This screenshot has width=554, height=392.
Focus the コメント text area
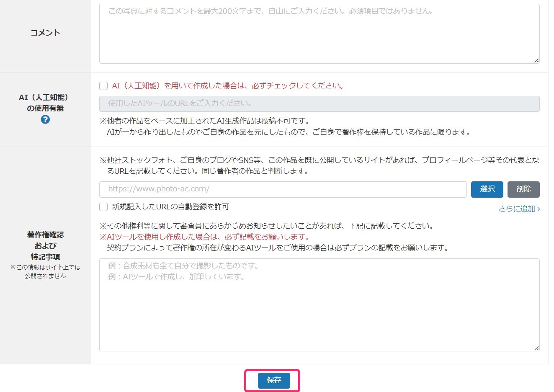[x=319, y=34]
